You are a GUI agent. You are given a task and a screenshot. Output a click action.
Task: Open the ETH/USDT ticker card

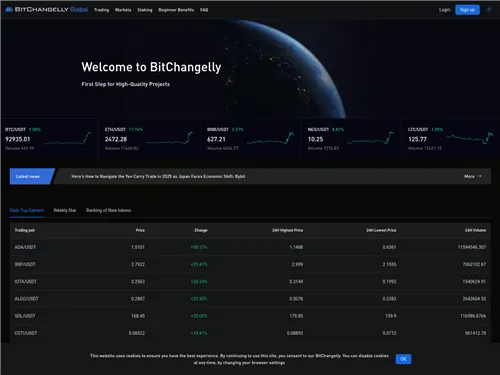click(x=149, y=139)
